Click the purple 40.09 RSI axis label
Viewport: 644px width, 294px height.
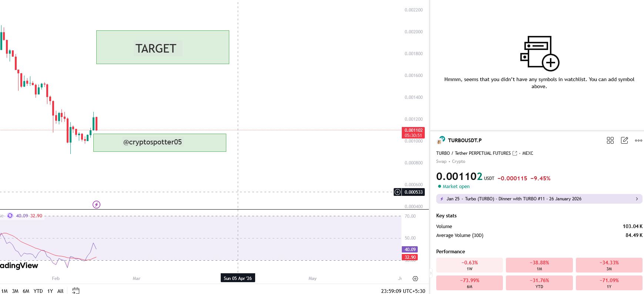(x=410, y=250)
